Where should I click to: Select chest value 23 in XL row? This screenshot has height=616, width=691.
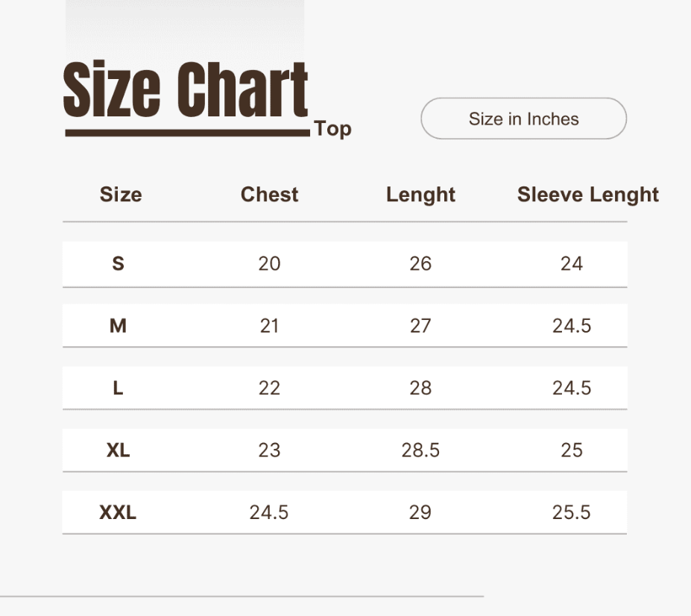point(269,450)
